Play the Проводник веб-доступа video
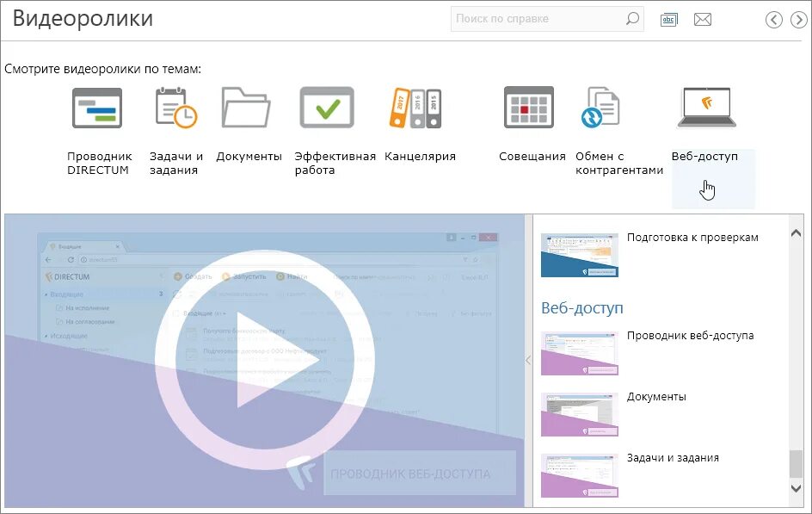Image resolution: width=812 pixels, height=514 pixels. (264, 360)
